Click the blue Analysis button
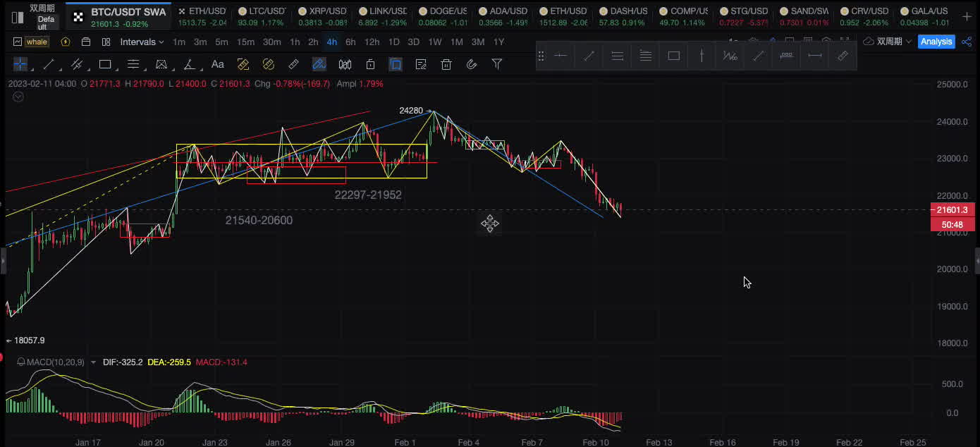The image size is (980, 447). click(x=936, y=42)
